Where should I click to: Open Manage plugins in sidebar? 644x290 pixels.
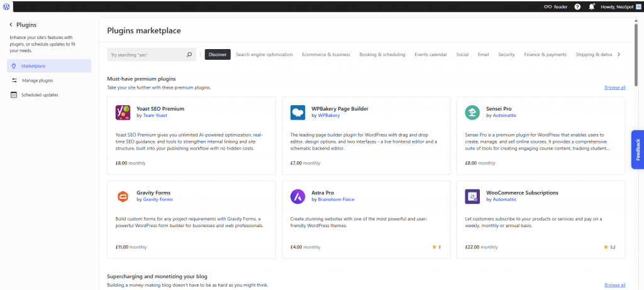[x=37, y=81]
